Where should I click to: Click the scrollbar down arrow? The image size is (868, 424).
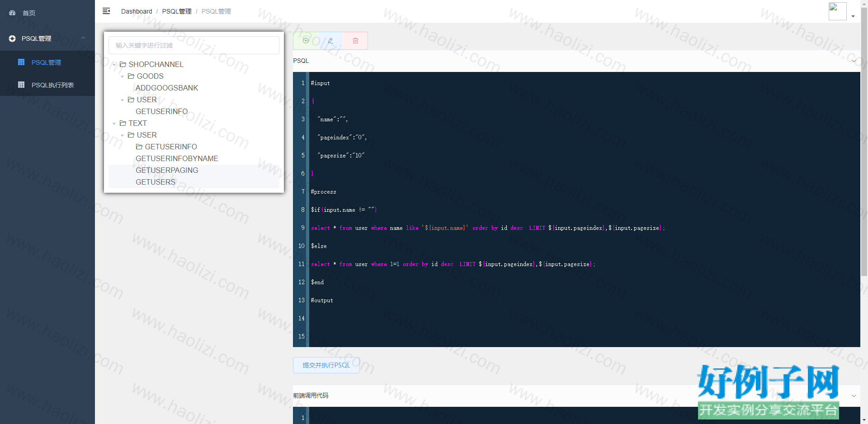[864, 420]
